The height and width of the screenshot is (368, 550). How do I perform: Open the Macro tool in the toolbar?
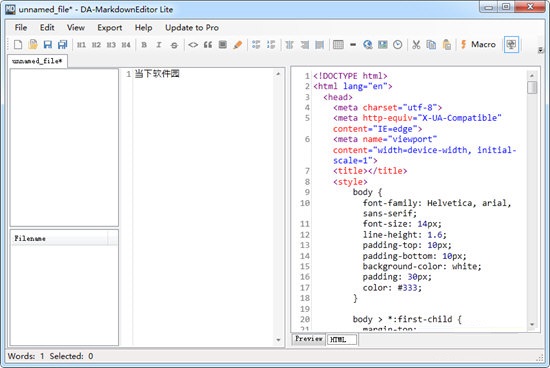click(478, 45)
